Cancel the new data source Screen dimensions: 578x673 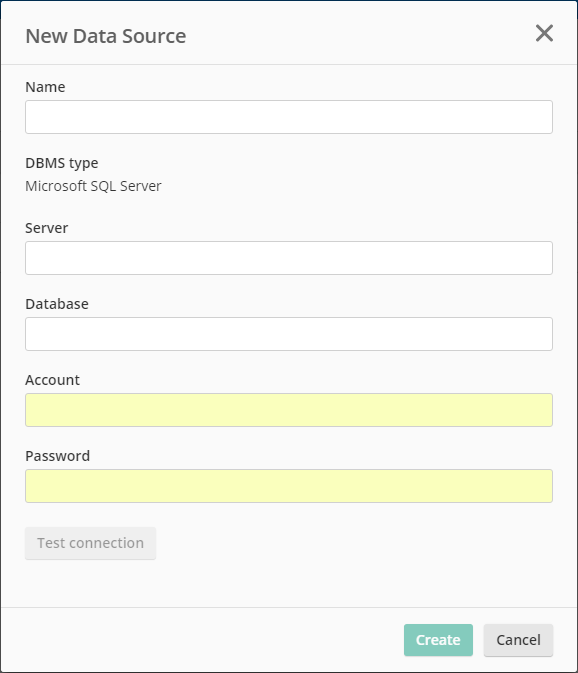[518, 640]
